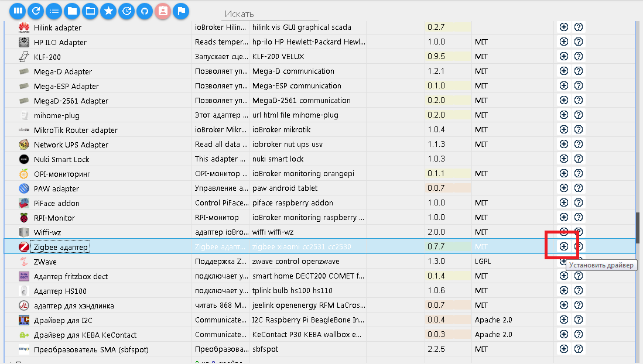Install the Network UPS Adapter

[x=564, y=145]
